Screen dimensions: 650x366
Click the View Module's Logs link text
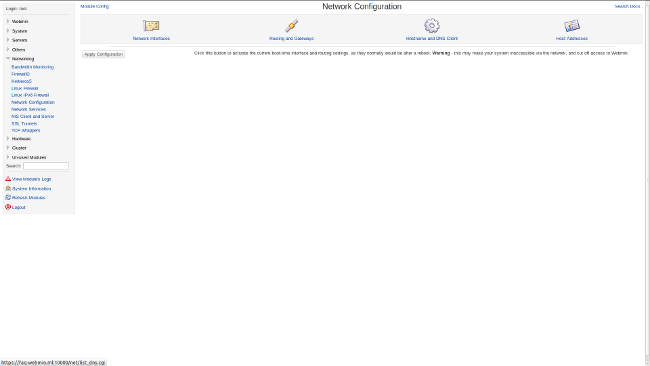(x=32, y=179)
